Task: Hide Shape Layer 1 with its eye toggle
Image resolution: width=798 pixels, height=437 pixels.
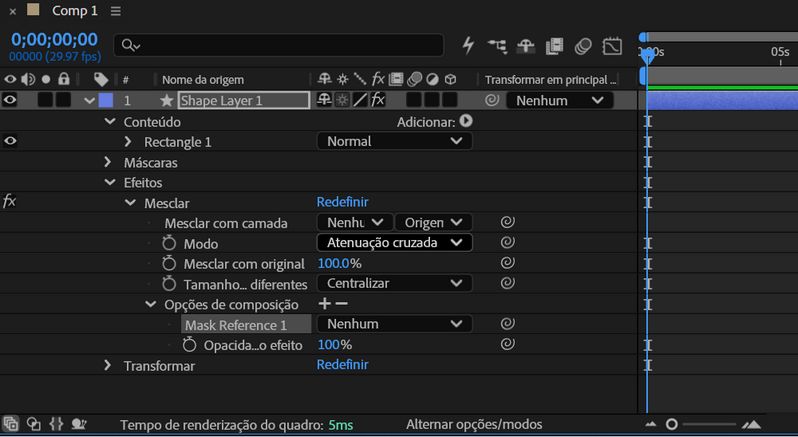Action: (x=10, y=100)
